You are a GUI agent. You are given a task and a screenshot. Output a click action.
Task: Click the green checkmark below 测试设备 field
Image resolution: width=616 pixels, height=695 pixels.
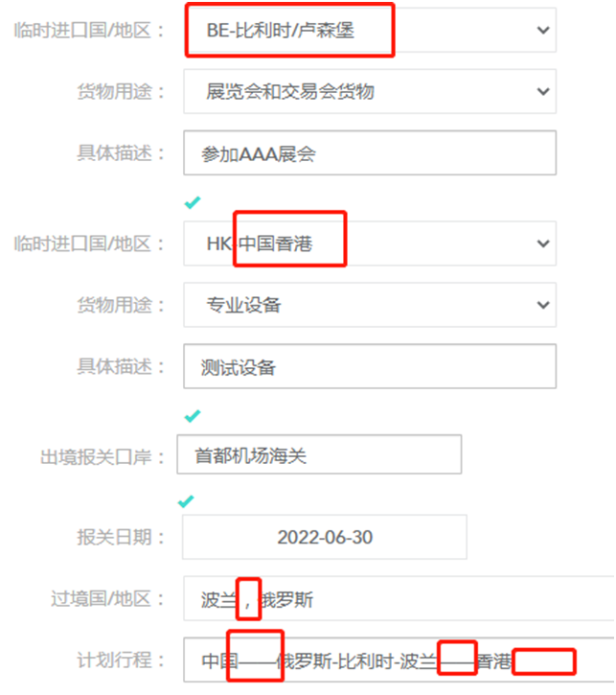click(x=193, y=416)
